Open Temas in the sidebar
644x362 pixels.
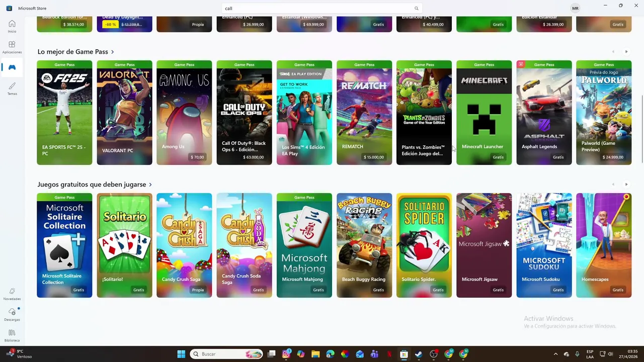pyautogui.click(x=12, y=89)
